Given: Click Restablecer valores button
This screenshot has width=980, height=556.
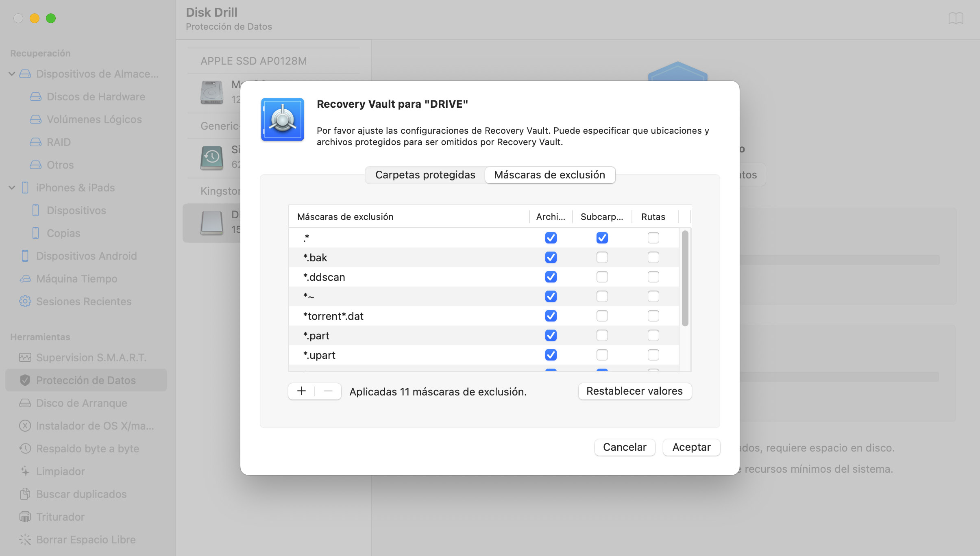Looking at the screenshot, I should pos(635,391).
